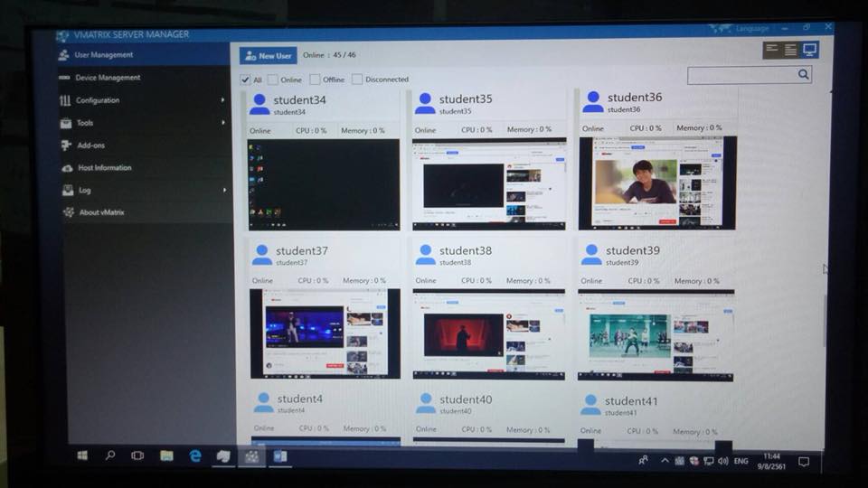Switch to compact list view icon
The width and height of the screenshot is (868, 488).
[771, 50]
